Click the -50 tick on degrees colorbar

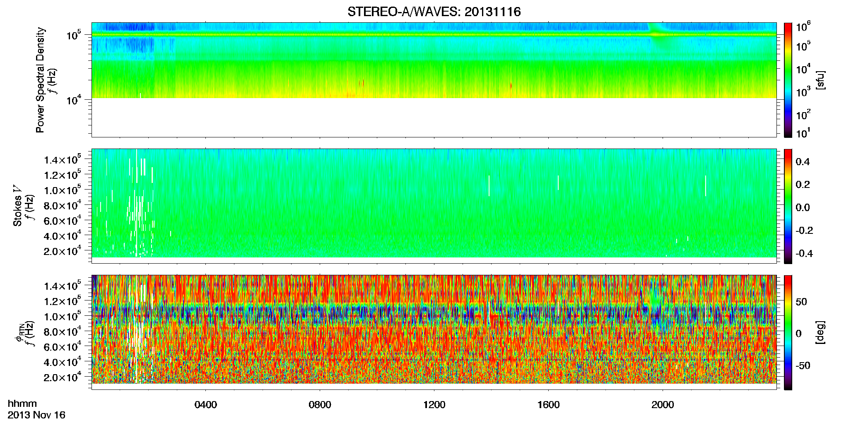(x=803, y=365)
